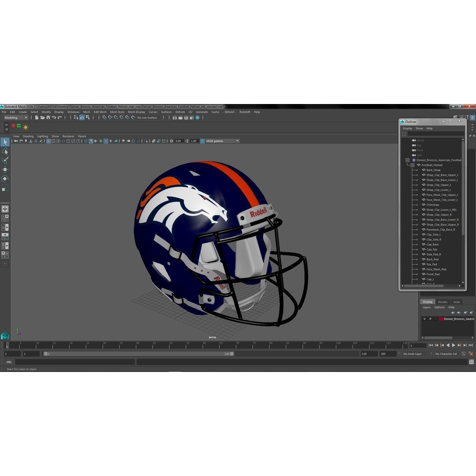Click the four-view layout icon
Screen dimensions: 476x476
[5, 218]
